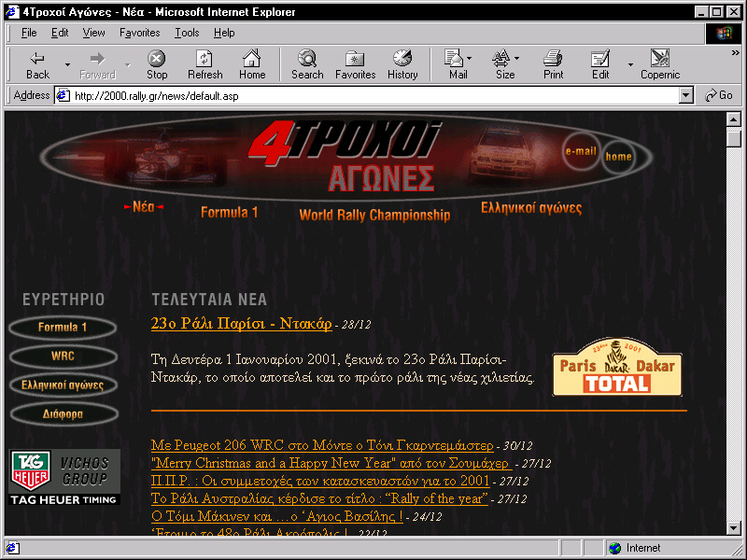Click the vertical scrollbar down arrow
This screenshot has width=747, height=560.
pos(734,527)
